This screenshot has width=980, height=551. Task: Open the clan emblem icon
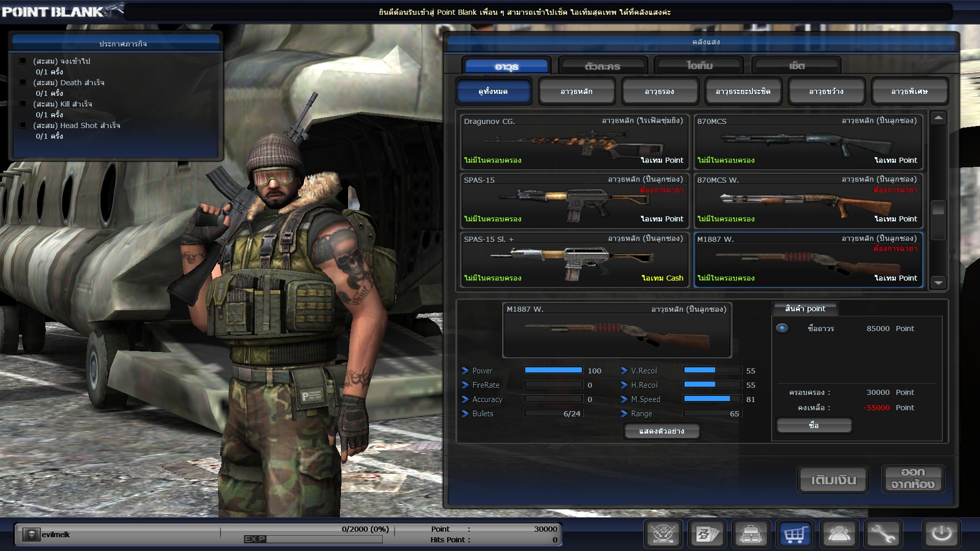(x=663, y=534)
